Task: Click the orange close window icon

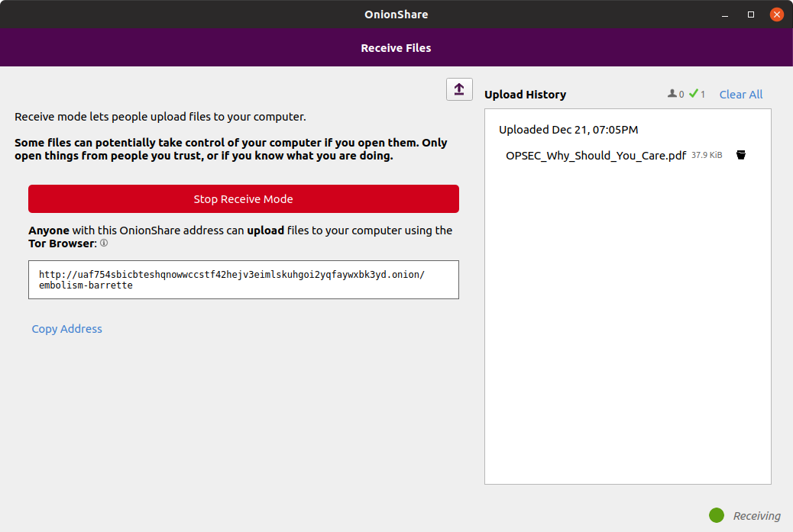Action: (x=776, y=14)
